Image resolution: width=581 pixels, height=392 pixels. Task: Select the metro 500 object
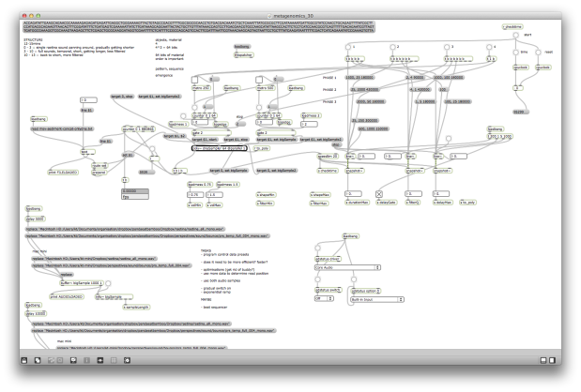tap(266, 88)
